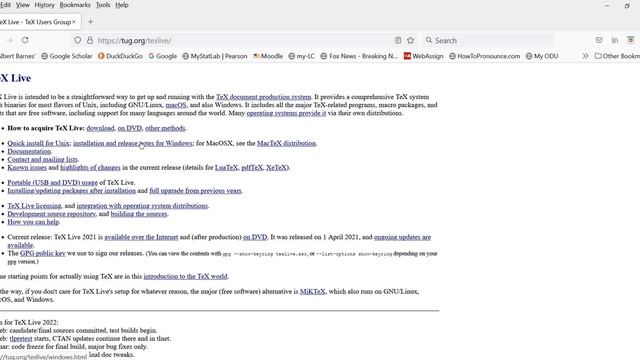Click the macOS link in intro paragraph
This screenshot has width=640, height=360.
pos(176,105)
